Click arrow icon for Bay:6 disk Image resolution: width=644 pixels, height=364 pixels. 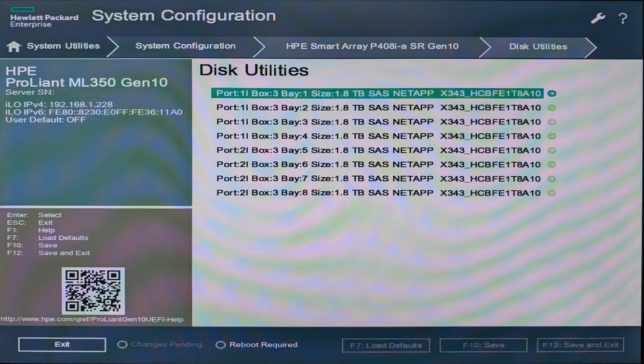(552, 164)
